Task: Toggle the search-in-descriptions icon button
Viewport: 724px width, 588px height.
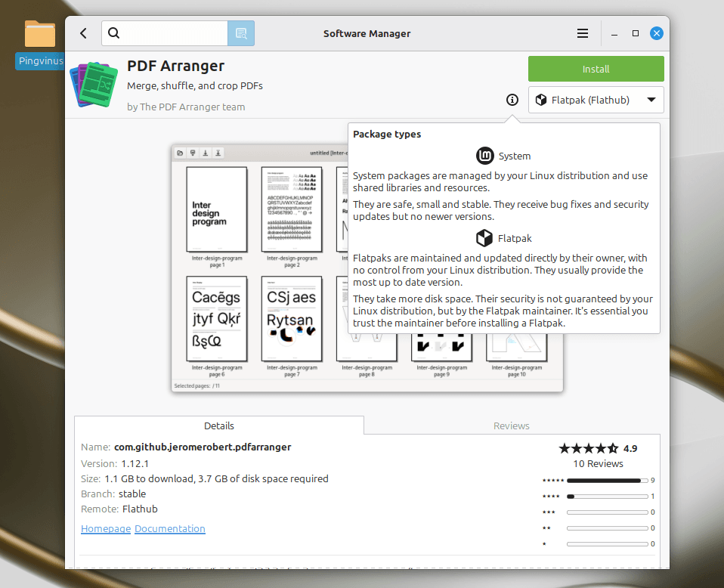Action: 241,33
